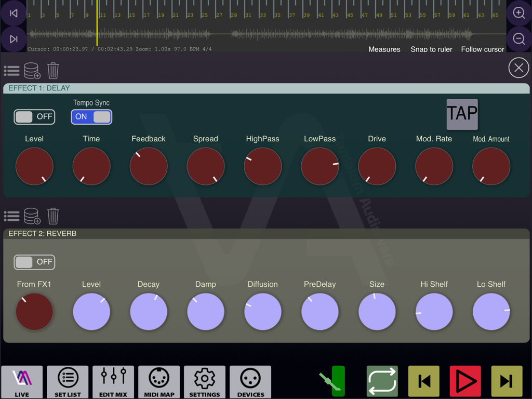Open the Effect 1 preset list
The image size is (532, 399).
point(11,71)
